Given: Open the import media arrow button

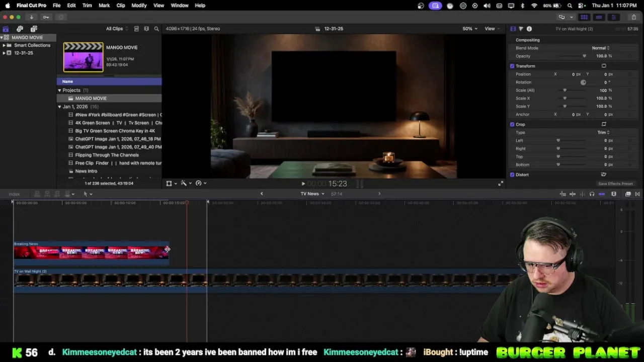Looking at the screenshot, I should [31, 17].
